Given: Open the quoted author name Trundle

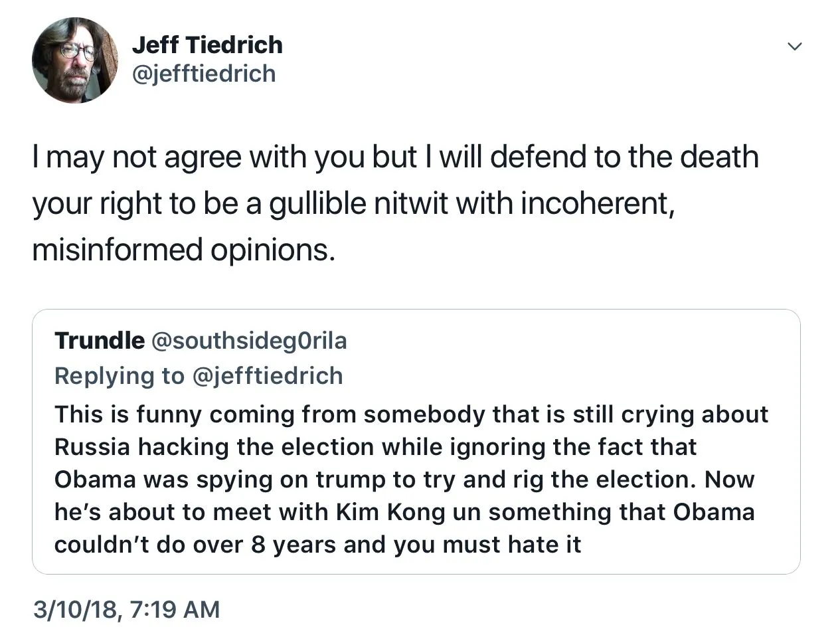Looking at the screenshot, I should (100, 340).
